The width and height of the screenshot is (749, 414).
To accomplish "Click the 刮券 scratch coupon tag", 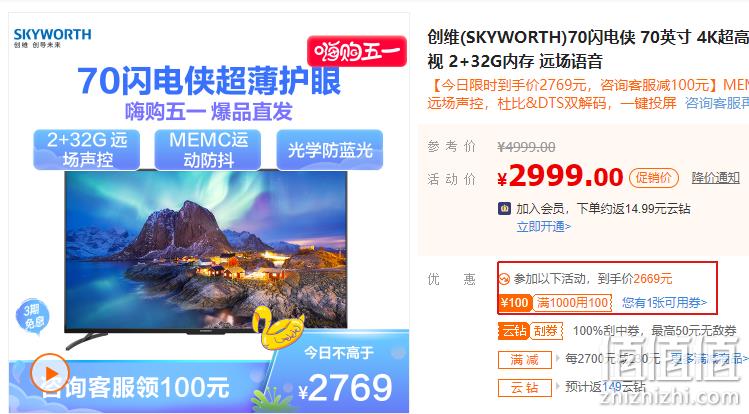I will coord(546,330).
